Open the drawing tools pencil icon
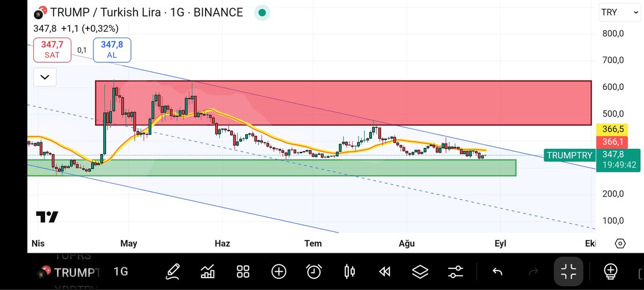644x290 pixels. tap(172, 271)
